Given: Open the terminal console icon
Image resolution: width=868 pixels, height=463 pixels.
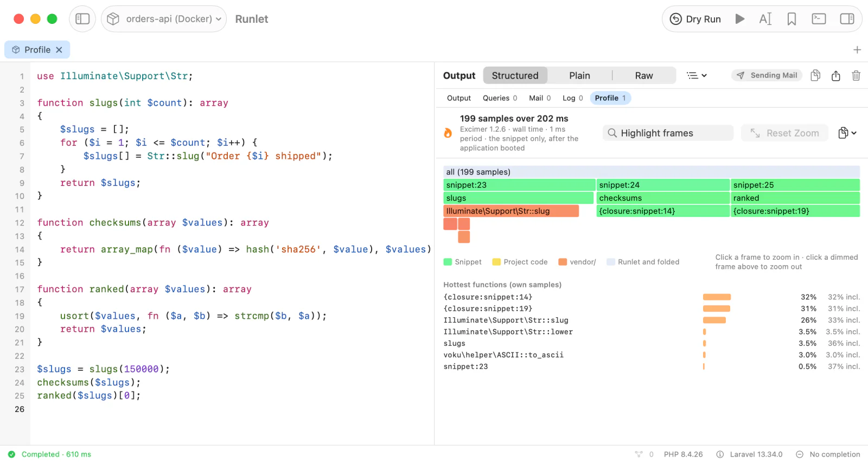Looking at the screenshot, I should tap(819, 19).
